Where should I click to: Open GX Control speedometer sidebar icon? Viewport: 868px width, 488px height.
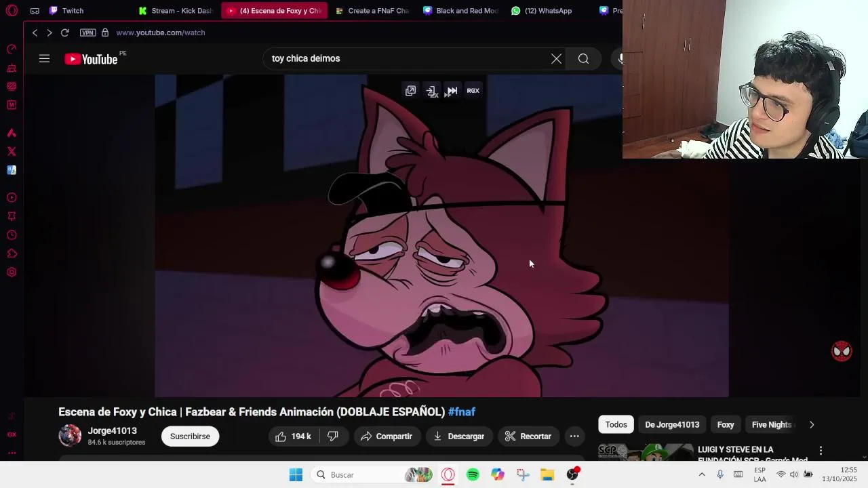12,49
